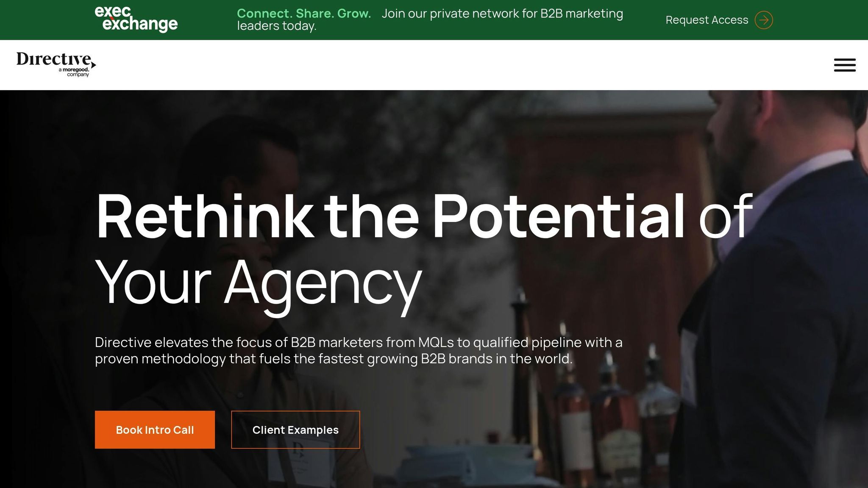868x488 pixels.
Task: Click the 'leaders today.' banner line
Action: [276, 26]
